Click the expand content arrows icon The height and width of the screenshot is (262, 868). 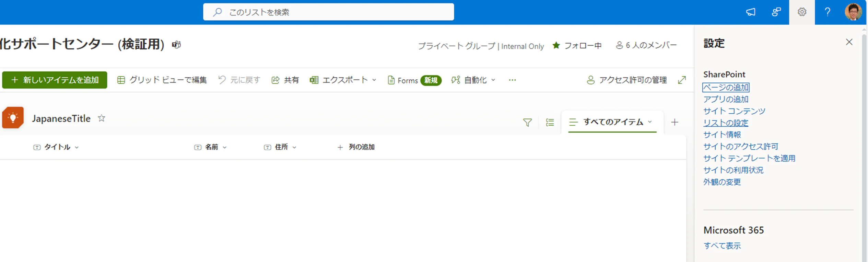(x=682, y=80)
